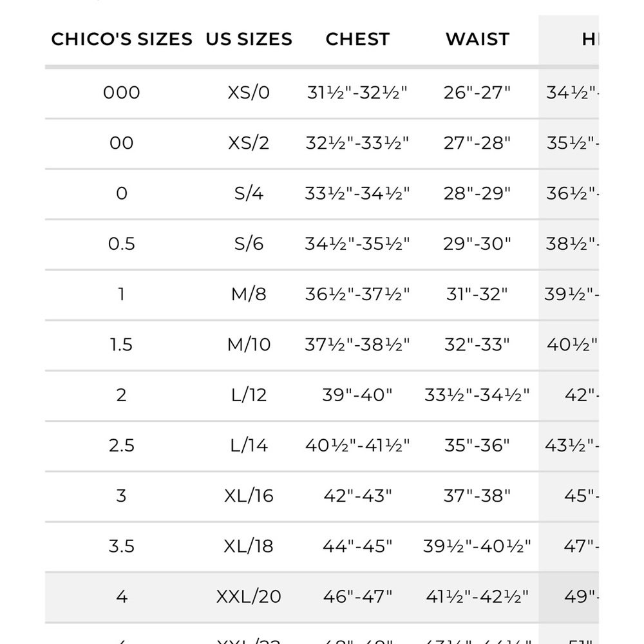Select Chico's size 0.5 cell

122,244
